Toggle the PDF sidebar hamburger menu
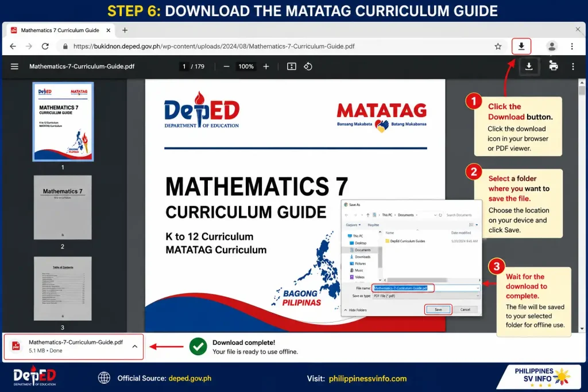 (x=14, y=67)
